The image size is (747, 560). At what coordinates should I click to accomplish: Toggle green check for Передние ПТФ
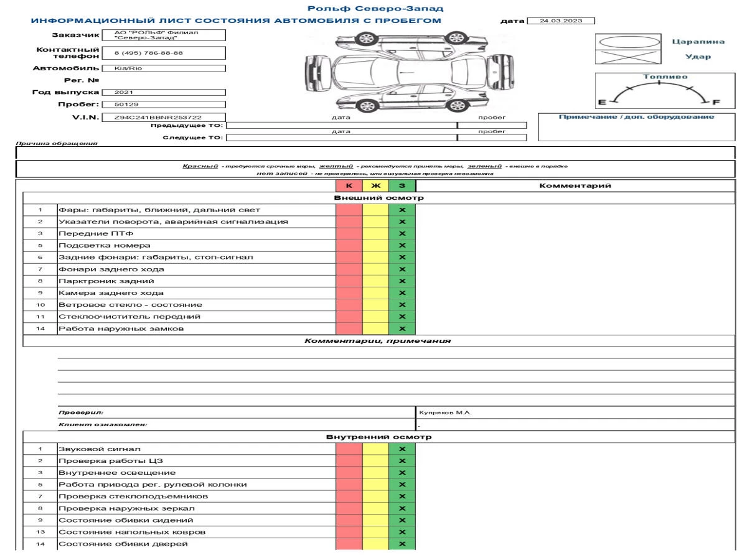point(402,233)
